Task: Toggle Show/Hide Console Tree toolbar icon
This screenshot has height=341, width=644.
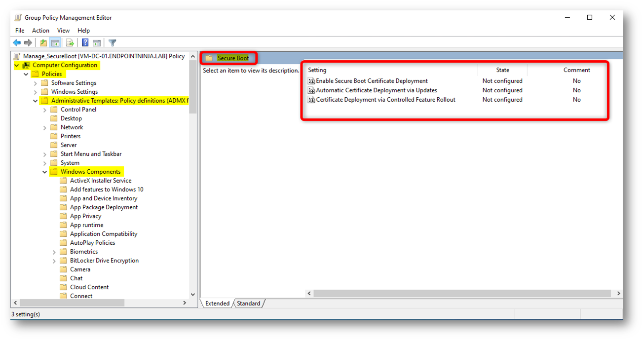Action: coord(55,43)
